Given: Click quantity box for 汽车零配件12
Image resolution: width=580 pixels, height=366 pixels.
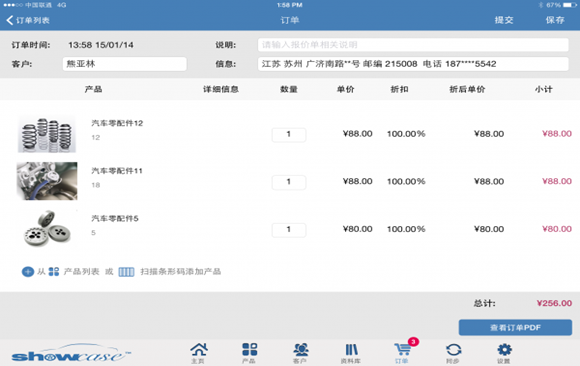Looking at the screenshot, I should tap(289, 134).
